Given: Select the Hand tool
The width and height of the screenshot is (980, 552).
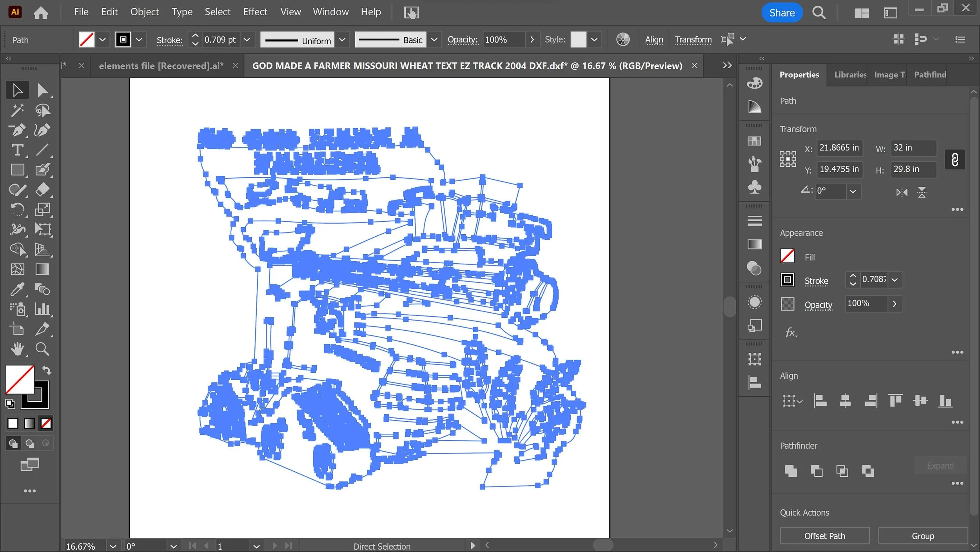Looking at the screenshot, I should [x=17, y=349].
